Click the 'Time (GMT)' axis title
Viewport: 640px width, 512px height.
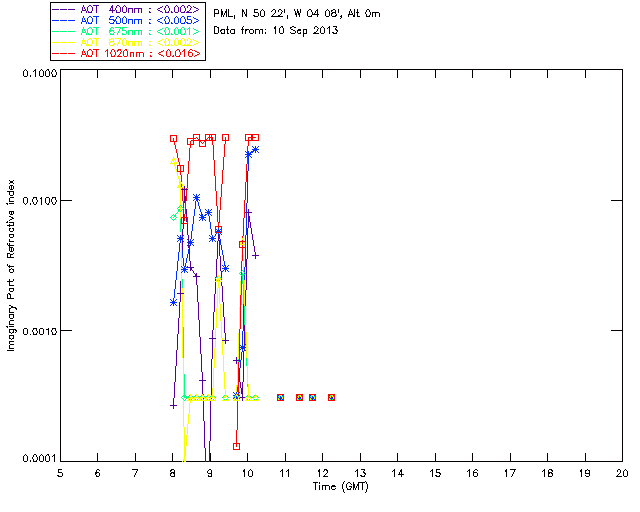coord(341,487)
